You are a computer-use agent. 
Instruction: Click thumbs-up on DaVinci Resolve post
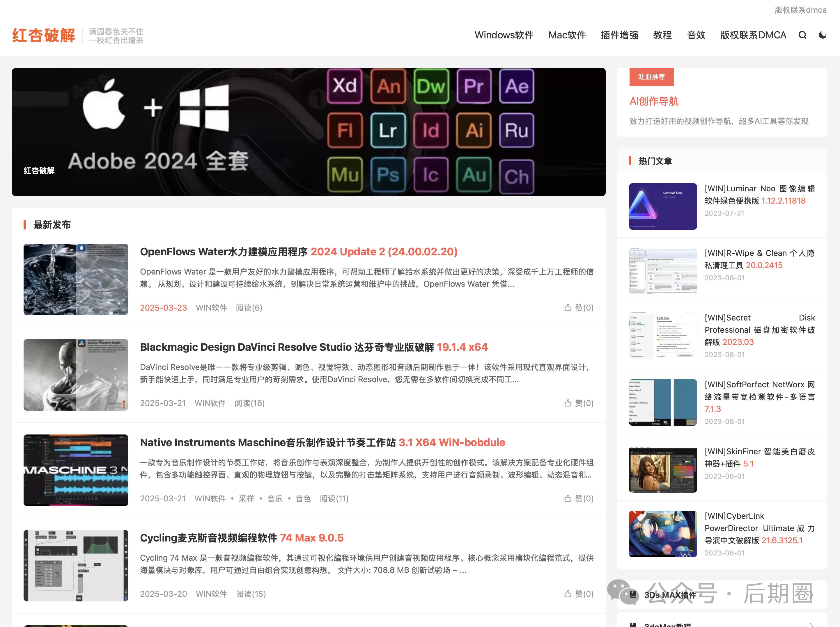(x=567, y=403)
